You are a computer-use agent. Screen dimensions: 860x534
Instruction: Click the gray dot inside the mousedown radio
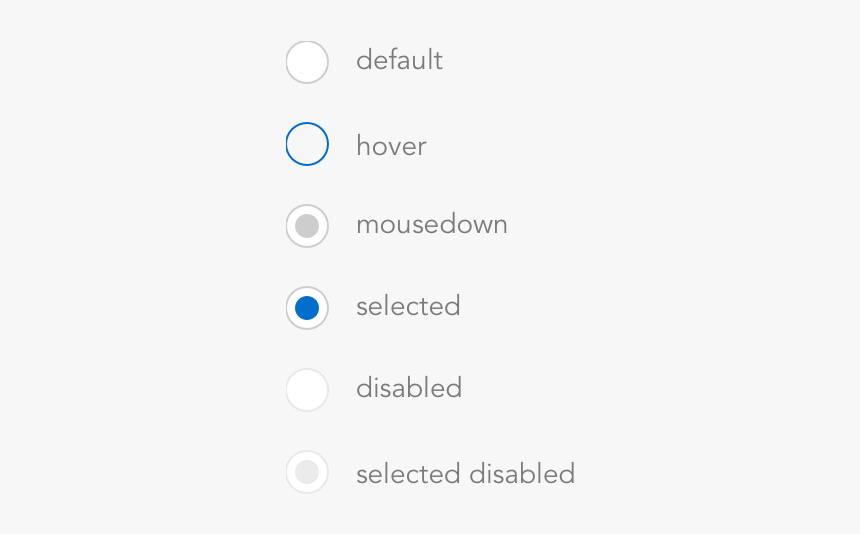pyautogui.click(x=307, y=226)
